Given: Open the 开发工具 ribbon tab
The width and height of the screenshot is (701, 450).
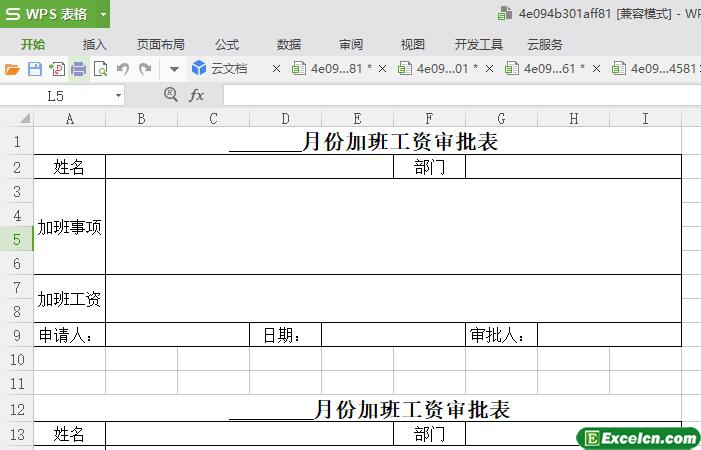Looking at the screenshot, I should 478,45.
